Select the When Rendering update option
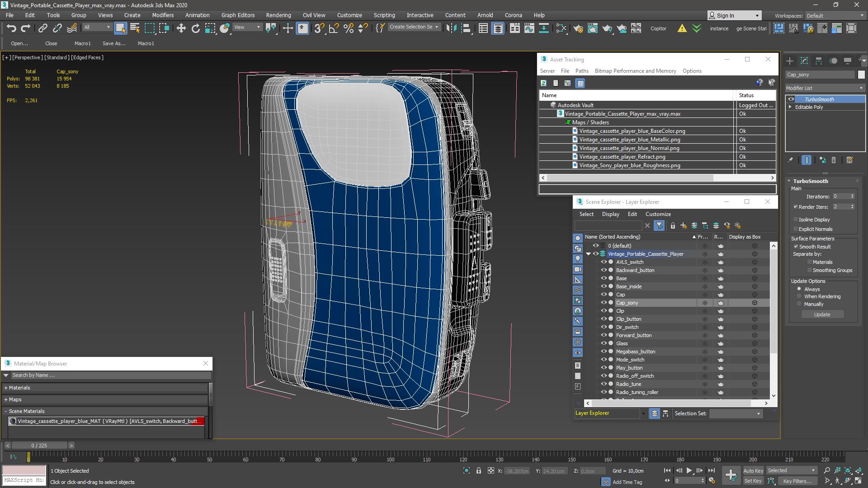Image resolution: width=868 pixels, height=488 pixels. click(799, 296)
